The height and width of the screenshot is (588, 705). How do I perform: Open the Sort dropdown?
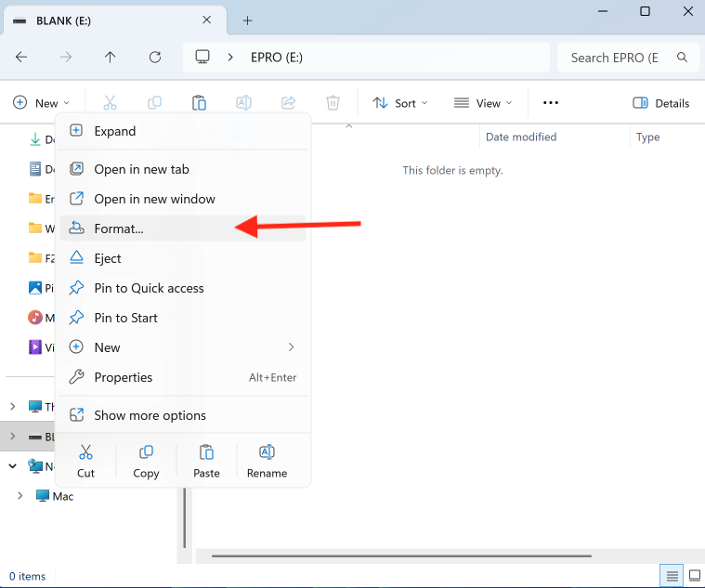[x=400, y=103]
